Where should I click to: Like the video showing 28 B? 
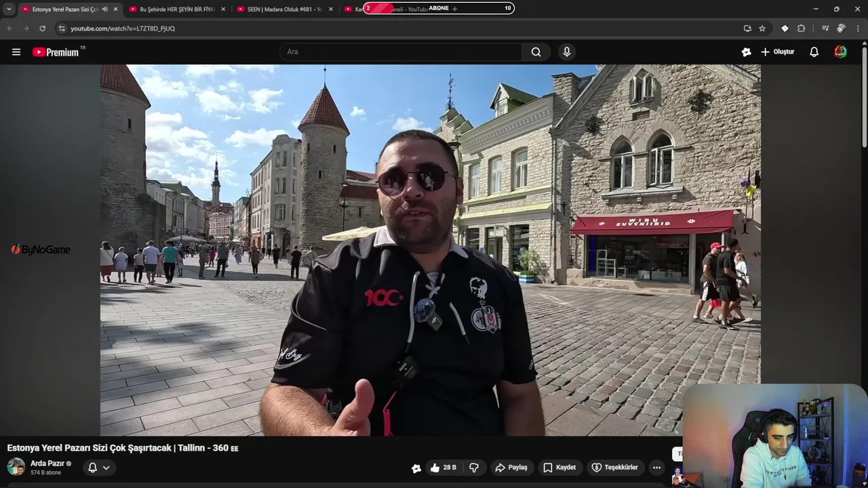pyautogui.click(x=443, y=468)
